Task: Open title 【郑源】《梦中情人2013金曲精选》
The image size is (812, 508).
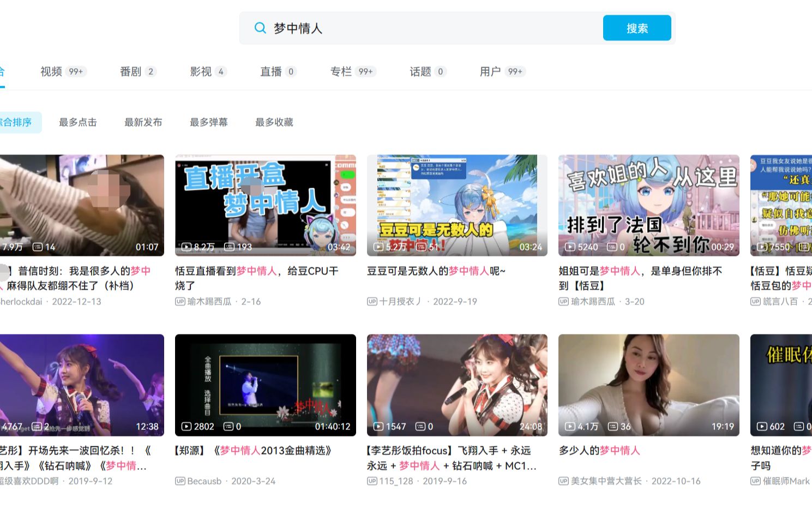Action: point(254,451)
